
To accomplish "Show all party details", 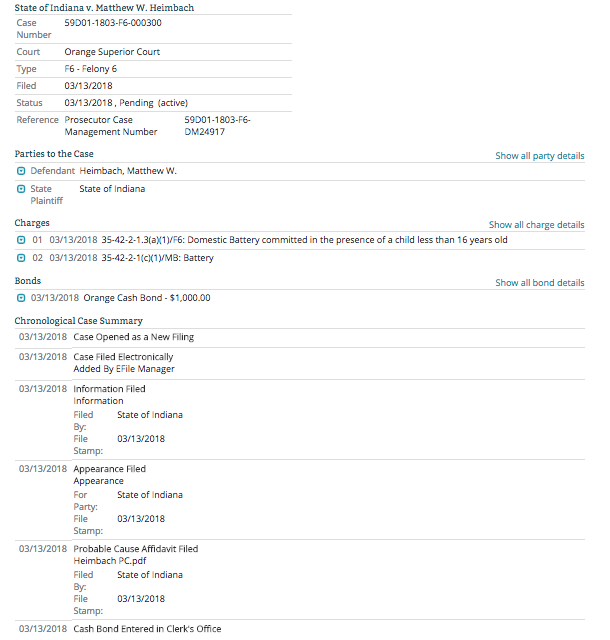I will click(539, 156).
